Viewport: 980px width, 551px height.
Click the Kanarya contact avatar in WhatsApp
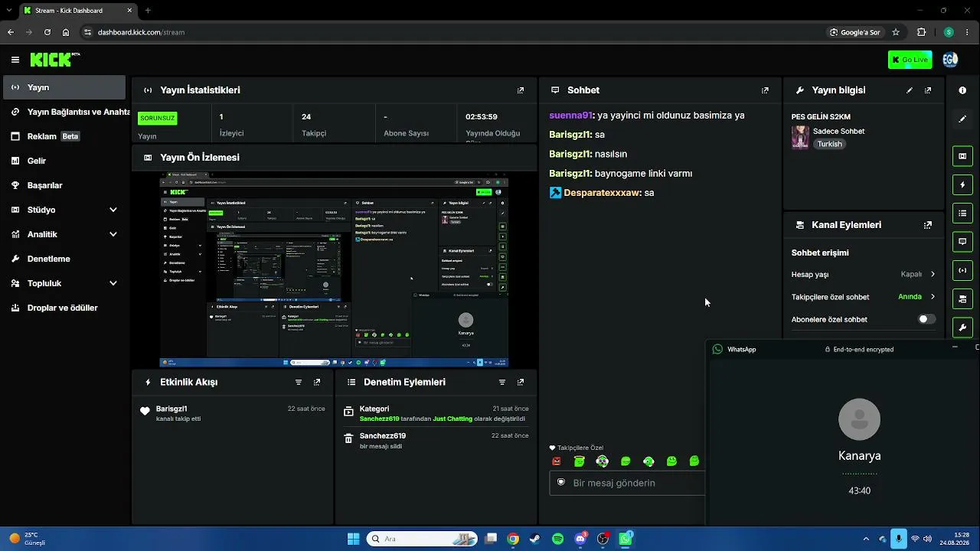(x=860, y=419)
